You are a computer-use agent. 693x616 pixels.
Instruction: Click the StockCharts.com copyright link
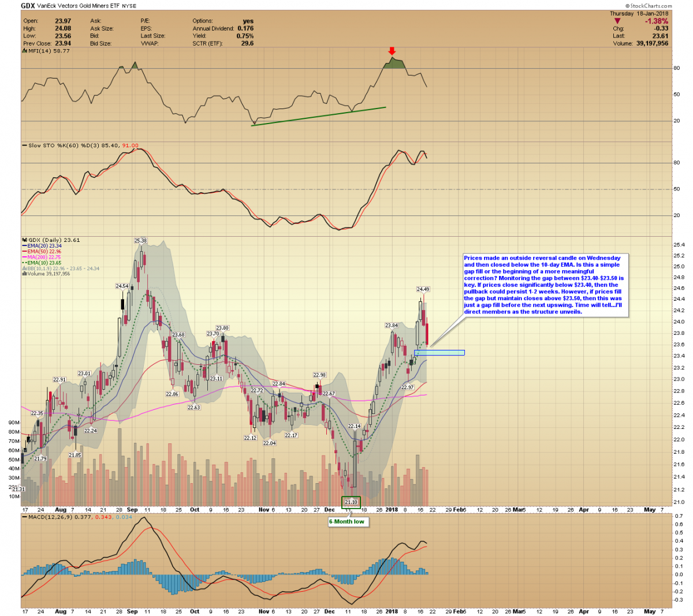(650, 6)
